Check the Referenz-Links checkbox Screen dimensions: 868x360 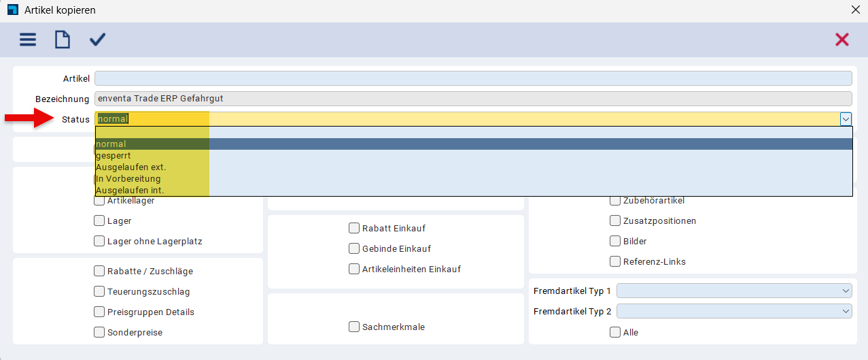click(615, 261)
